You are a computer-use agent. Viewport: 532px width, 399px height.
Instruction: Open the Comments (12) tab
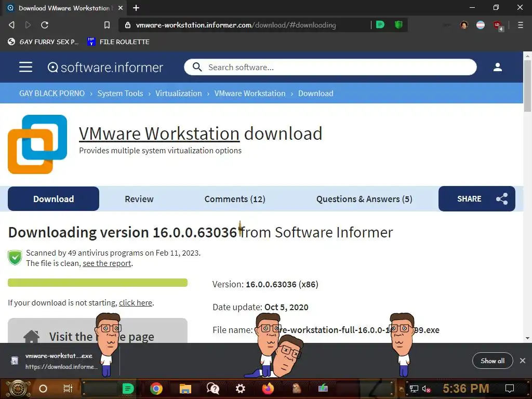pyautogui.click(x=235, y=199)
